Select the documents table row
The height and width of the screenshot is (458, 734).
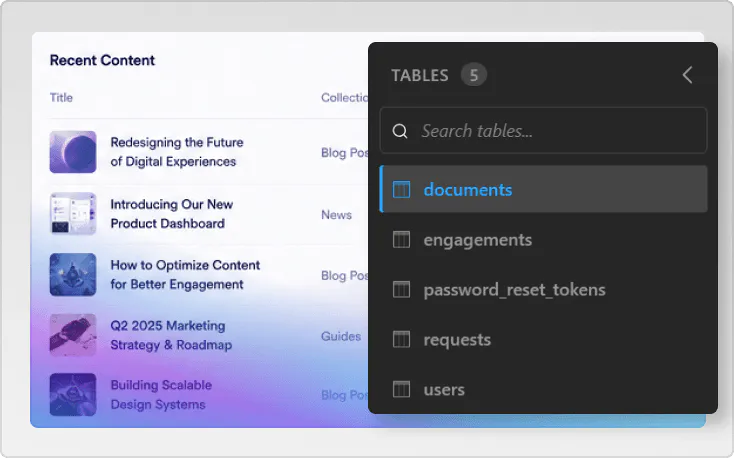[x=543, y=189]
